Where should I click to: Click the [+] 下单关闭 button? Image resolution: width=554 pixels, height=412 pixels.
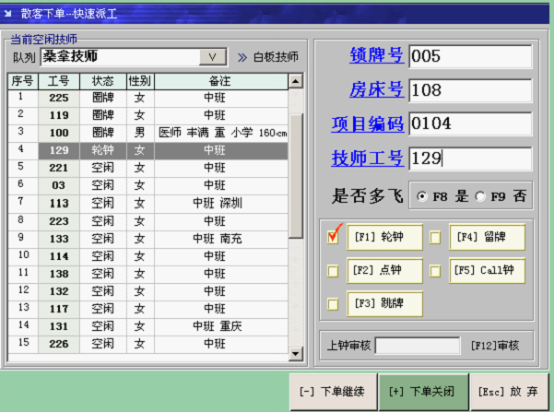pos(423,392)
